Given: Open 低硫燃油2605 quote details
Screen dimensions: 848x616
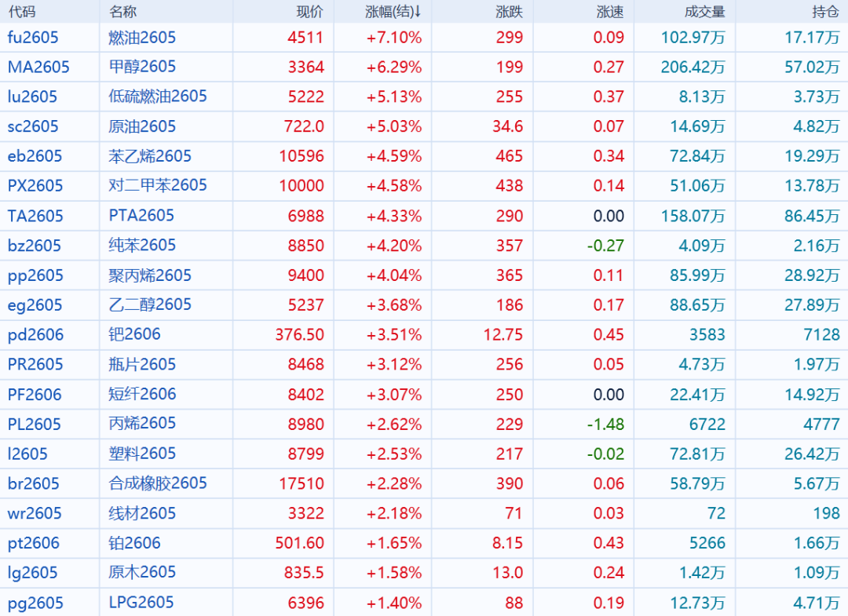Looking at the screenshot, I should pos(158,97).
